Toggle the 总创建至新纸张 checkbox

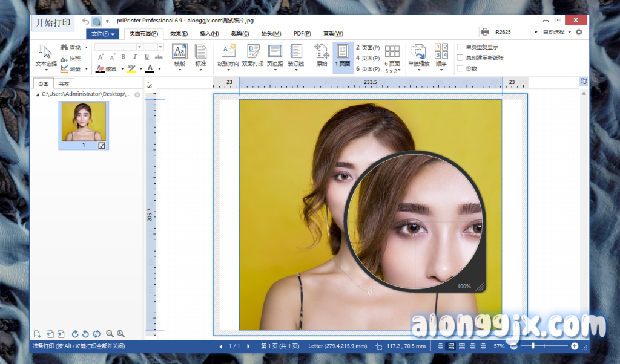pyautogui.click(x=460, y=58)
